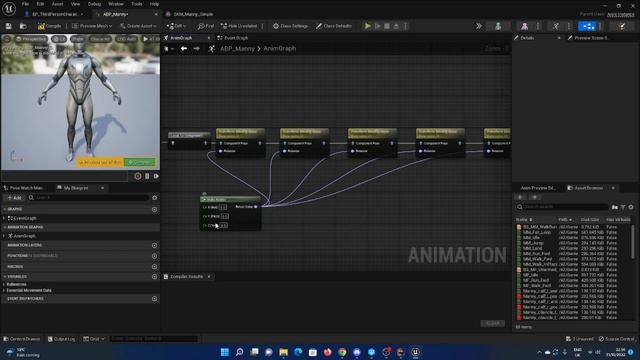
Task: Pause the preview animation
Action: pyautogui.click(x=147, y=176)
